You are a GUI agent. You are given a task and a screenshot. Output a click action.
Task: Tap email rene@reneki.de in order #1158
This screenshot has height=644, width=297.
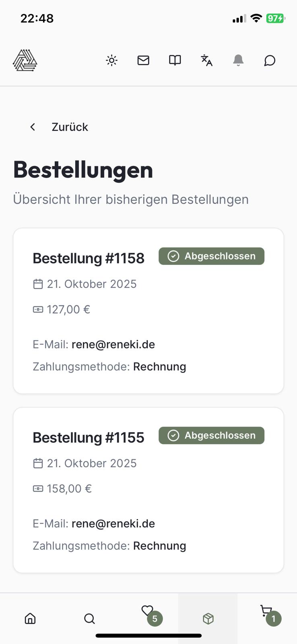(113, 345)
